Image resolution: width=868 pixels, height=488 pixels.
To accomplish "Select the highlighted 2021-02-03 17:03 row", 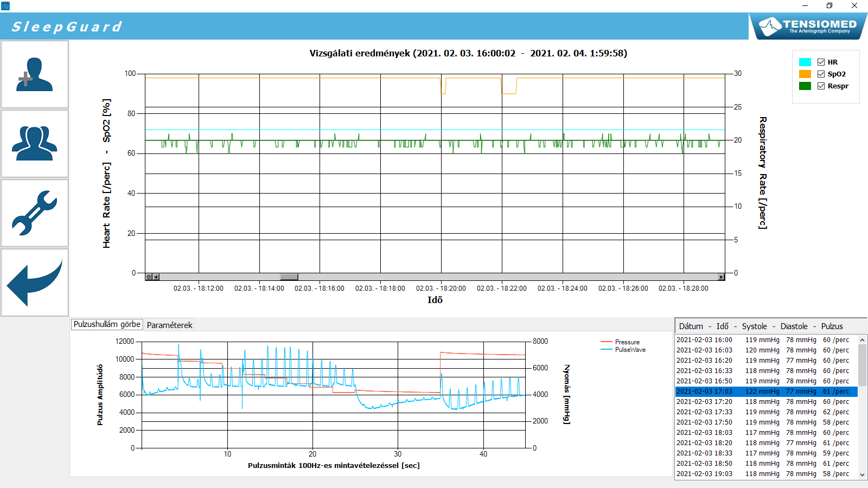I will point(766,391).
